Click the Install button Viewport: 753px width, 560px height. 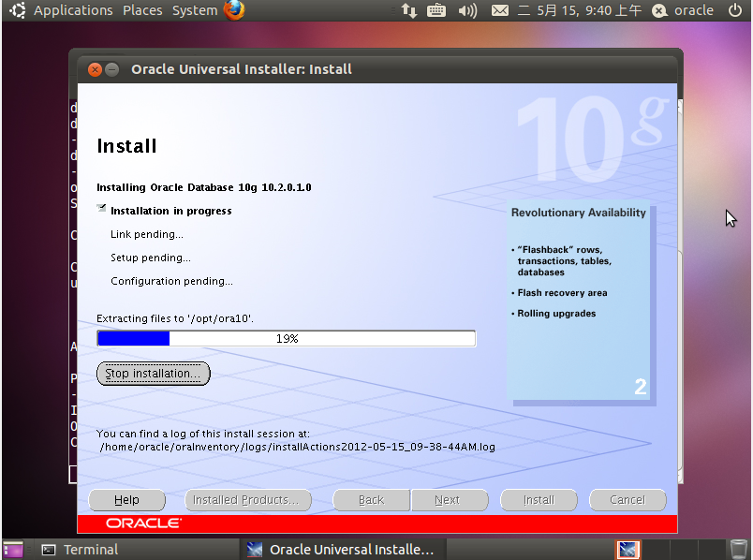pyautogui.click(x=539, y=500)
